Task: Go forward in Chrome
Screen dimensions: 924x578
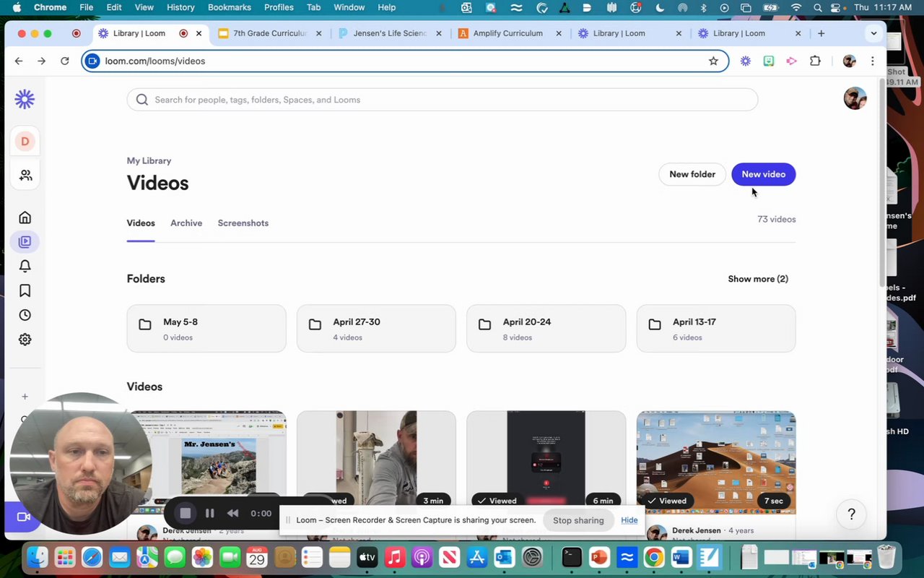Action: [42, 61]
